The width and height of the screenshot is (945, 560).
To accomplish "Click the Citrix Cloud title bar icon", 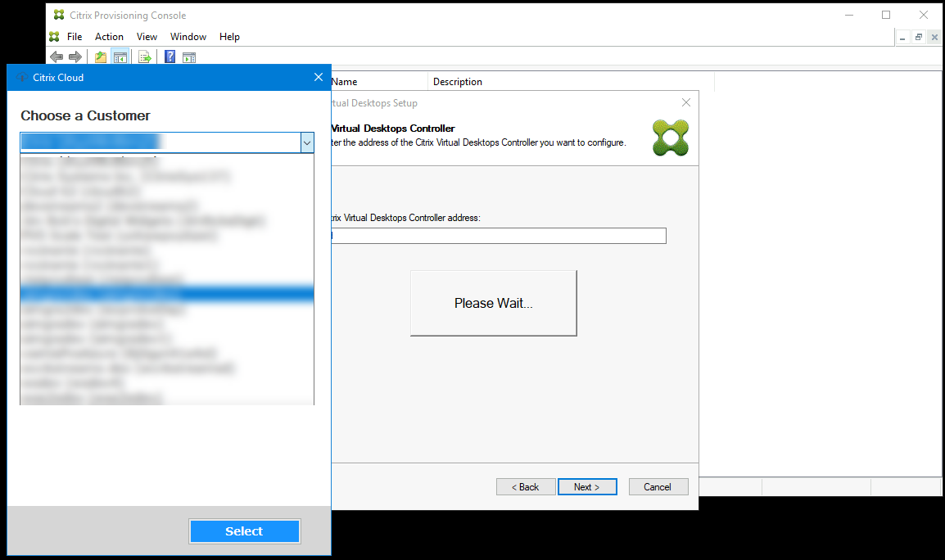I will click(22, 77).
